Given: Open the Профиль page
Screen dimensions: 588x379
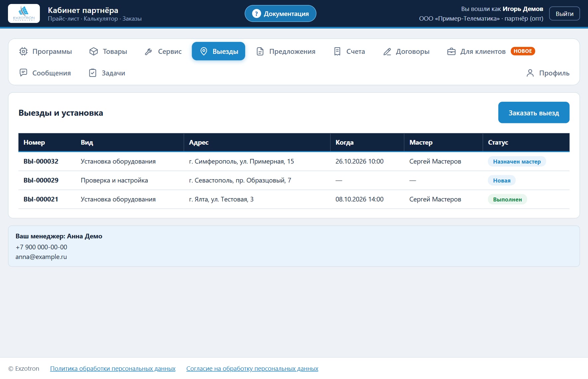Looking at the screenshot, I should click(548, 73).
